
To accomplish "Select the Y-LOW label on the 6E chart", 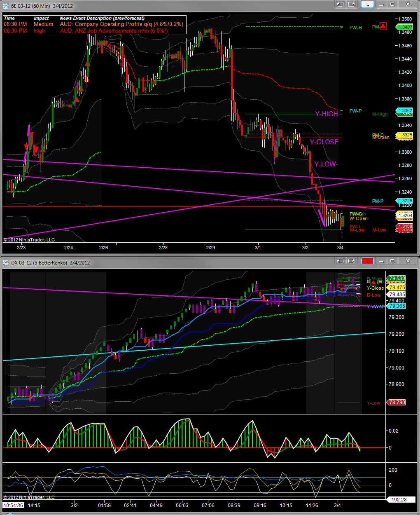I will (325, 164).
